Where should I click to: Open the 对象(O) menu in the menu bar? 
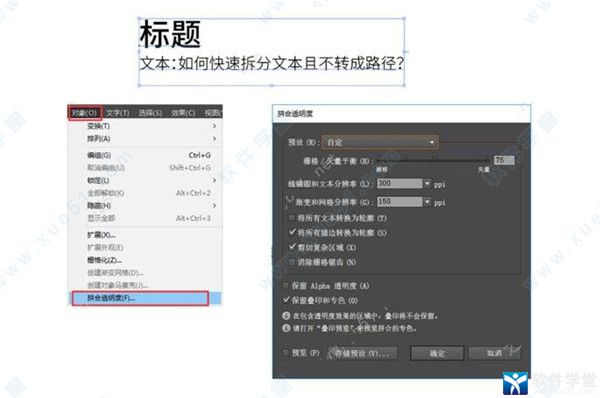(x=85, y=113)
